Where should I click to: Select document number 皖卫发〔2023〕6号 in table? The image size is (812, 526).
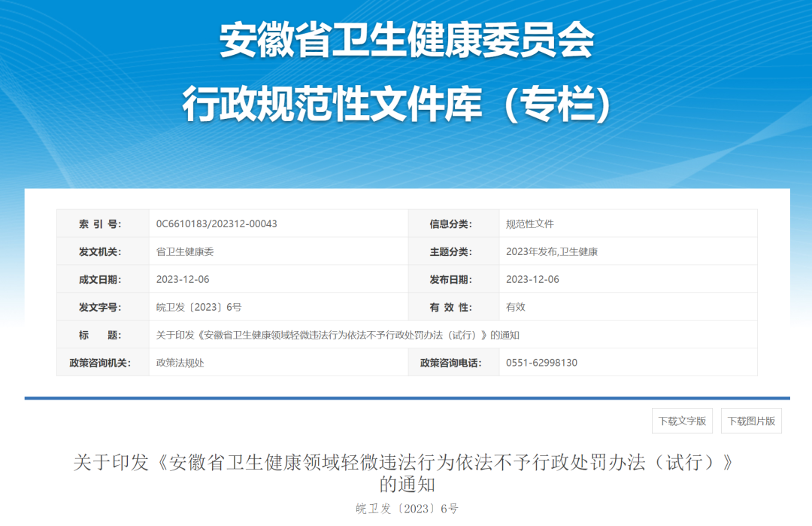tap(198, 307)
